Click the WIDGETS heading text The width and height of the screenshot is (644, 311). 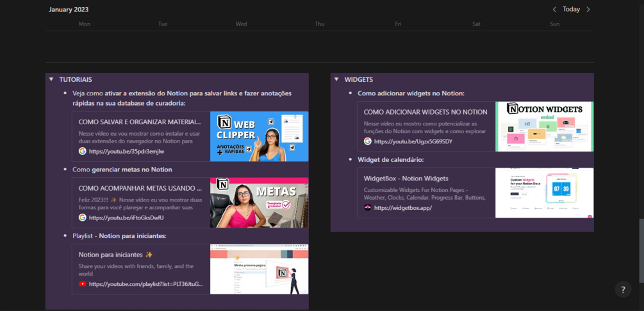(359, 79)
